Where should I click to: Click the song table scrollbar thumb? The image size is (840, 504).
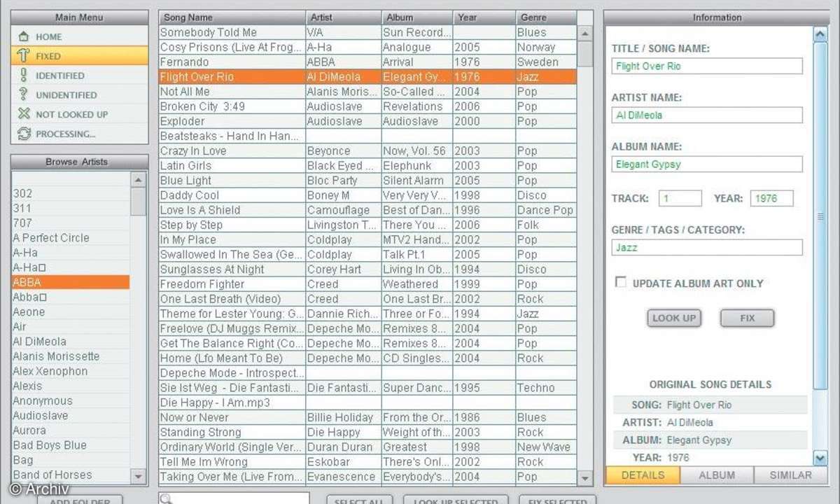click(x=585, y=54)
